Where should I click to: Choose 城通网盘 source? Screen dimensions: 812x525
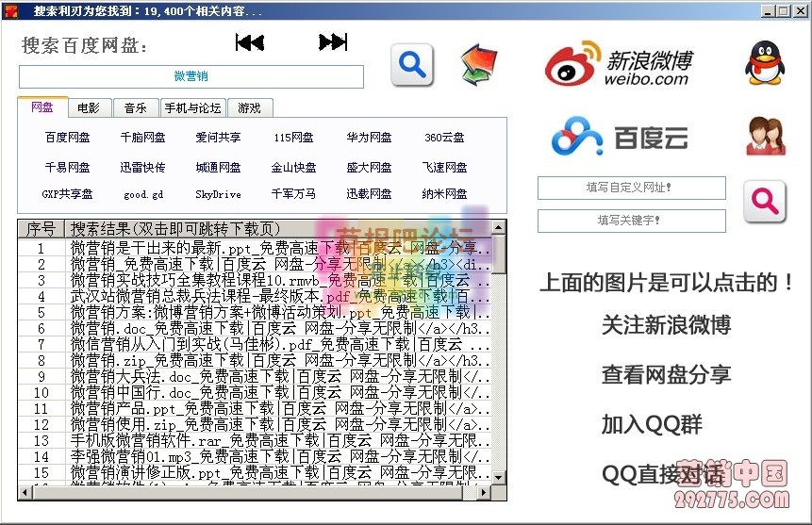click(218, 167)
